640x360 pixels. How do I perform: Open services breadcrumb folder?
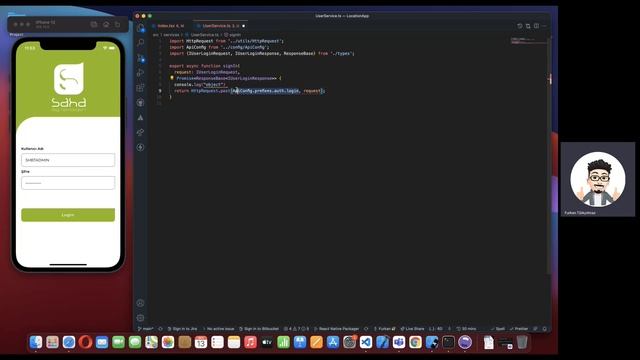click(171, 35)
